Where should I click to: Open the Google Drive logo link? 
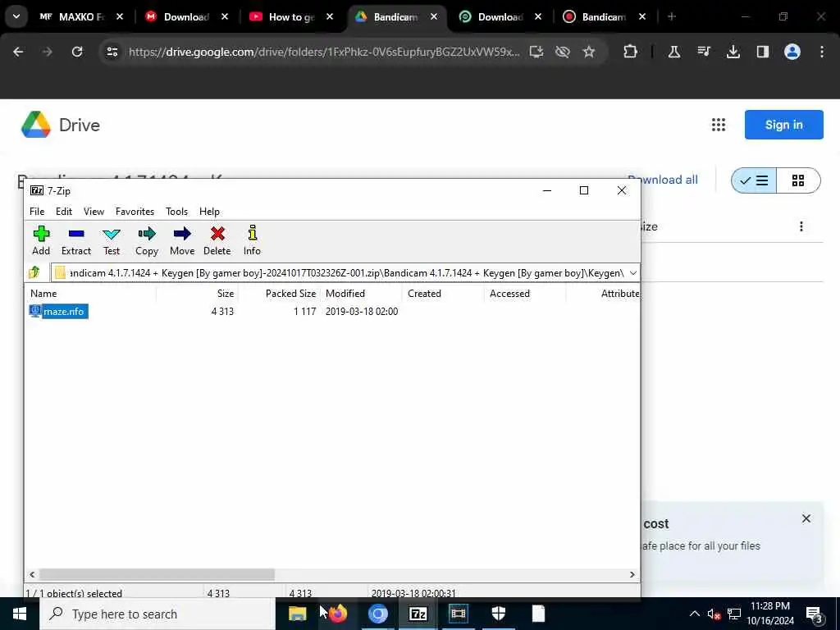click(61, 125)
